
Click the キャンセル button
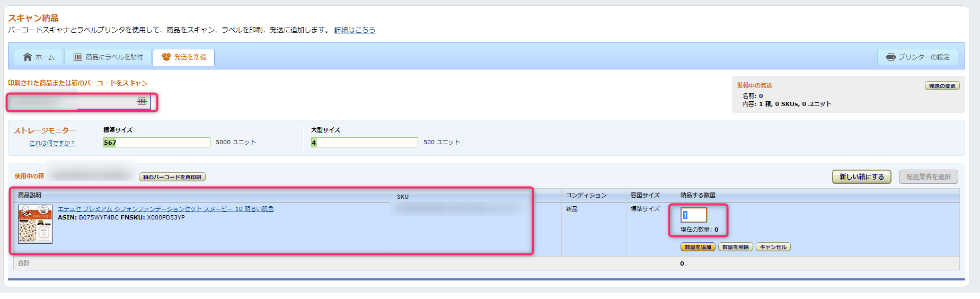coord(773,248)
